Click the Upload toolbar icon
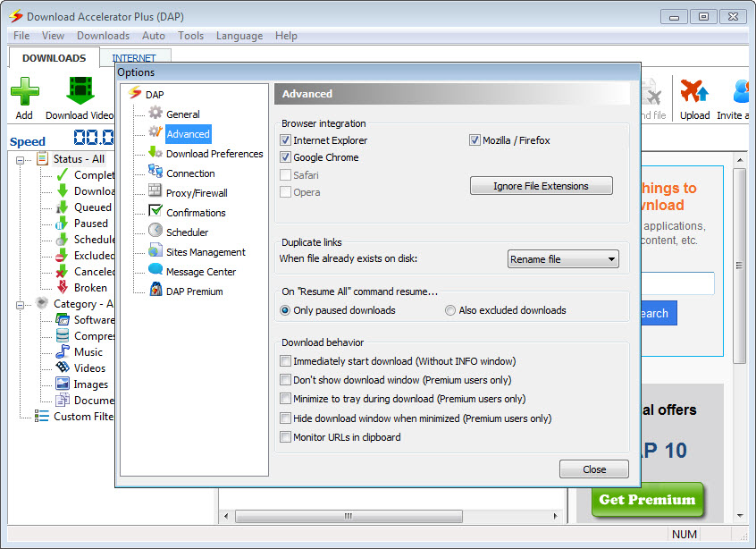This screenshot has width=756, height=549. coord(694,93)
